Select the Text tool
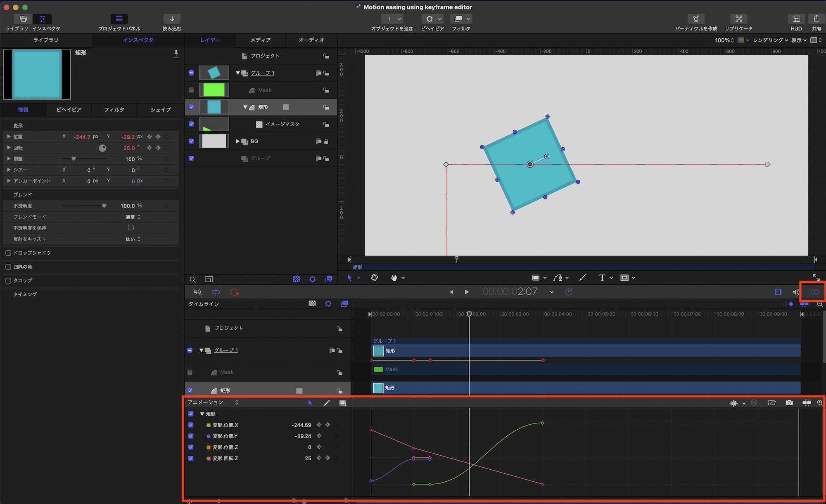The width and height of the screenshot is (826, 504). tap(602, 278)
